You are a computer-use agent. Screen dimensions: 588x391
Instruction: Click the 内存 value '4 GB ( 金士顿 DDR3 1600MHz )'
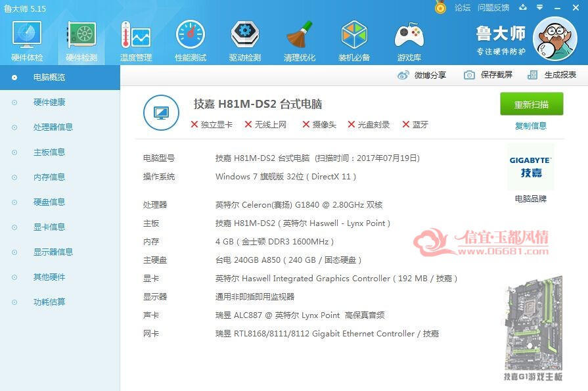(275, 242)
